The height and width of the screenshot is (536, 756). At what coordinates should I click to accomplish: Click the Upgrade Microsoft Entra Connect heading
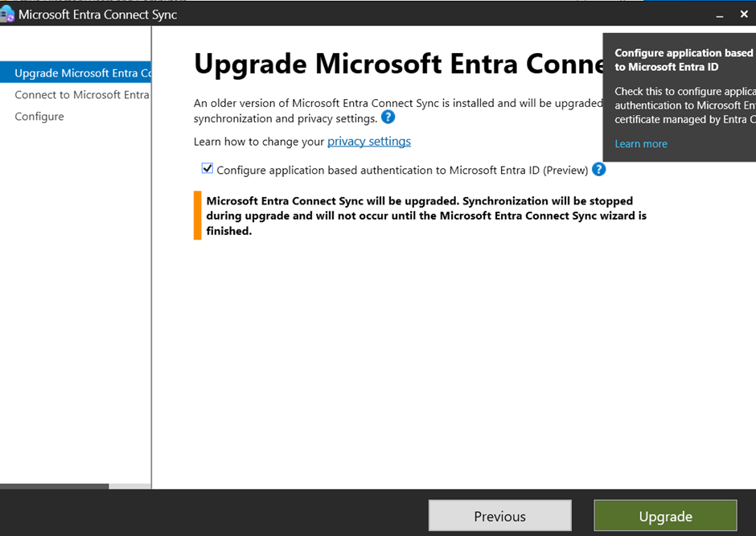399,64
